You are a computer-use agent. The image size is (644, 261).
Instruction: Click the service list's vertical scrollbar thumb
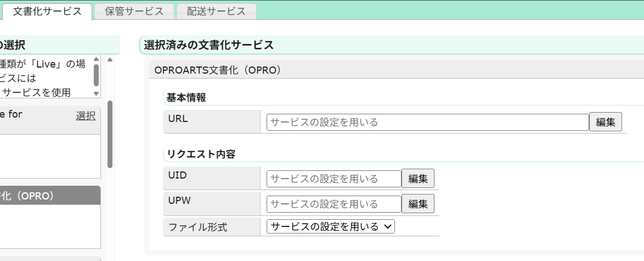pos(110,134)
